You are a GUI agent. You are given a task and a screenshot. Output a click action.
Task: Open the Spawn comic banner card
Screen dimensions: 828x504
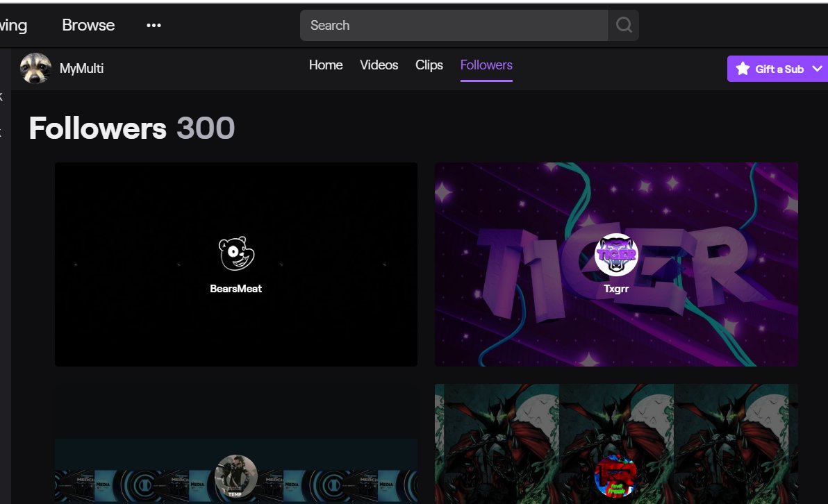click(x=616, y=444)
